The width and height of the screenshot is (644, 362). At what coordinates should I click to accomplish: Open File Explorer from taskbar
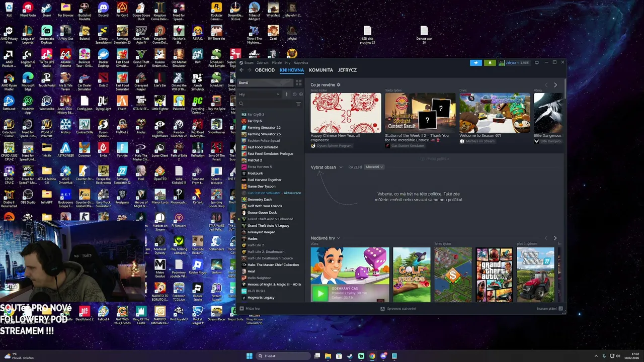[x=328, y=356]
